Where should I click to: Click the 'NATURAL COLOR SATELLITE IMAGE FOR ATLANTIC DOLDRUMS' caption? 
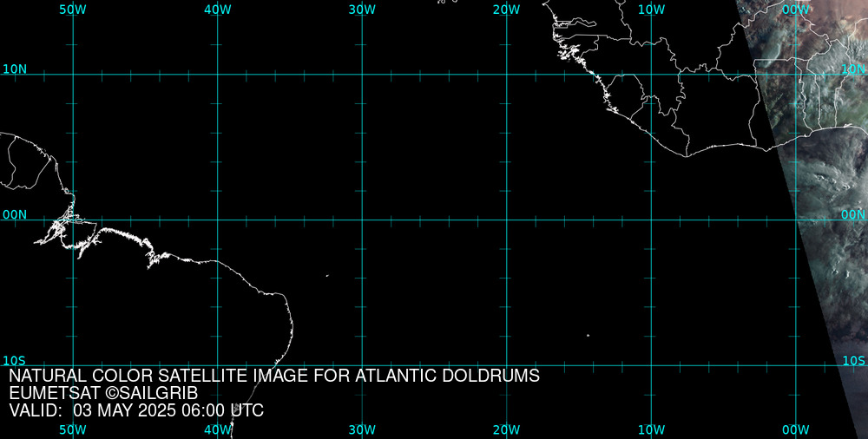(274, 376)
